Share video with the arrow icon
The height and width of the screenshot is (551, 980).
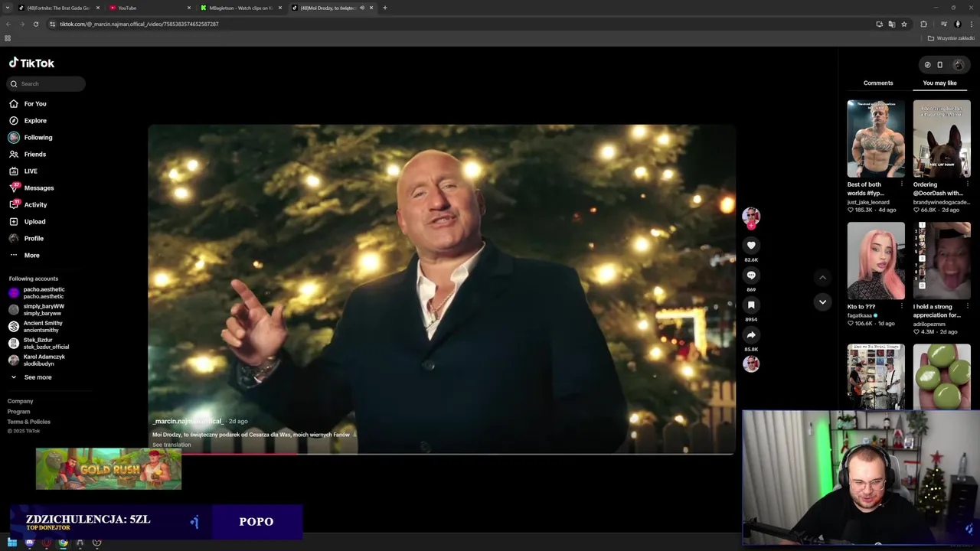[x=751, y=334]
